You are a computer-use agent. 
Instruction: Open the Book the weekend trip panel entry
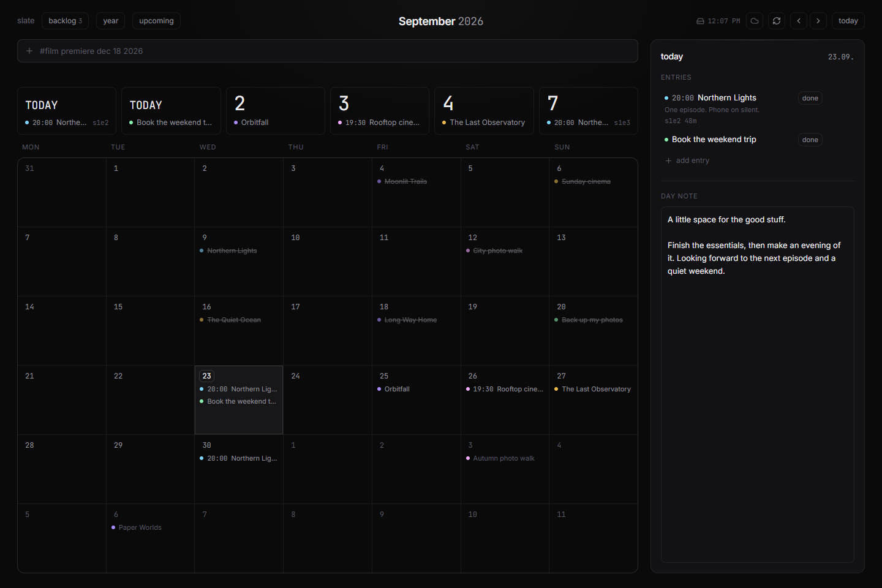pyautogui.click(x=714, y=140)
